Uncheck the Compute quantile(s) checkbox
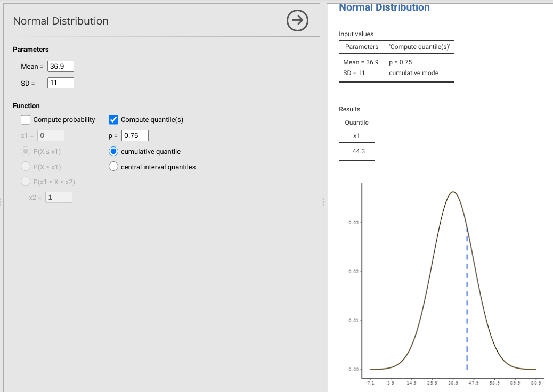Image resolution: width=553 pixels, height=392 pixels. (x=113, y=119)
